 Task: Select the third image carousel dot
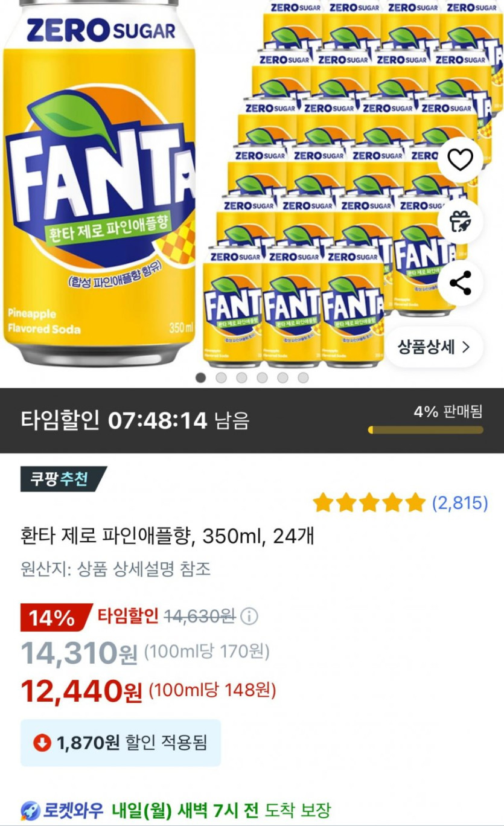coord(242,378)
